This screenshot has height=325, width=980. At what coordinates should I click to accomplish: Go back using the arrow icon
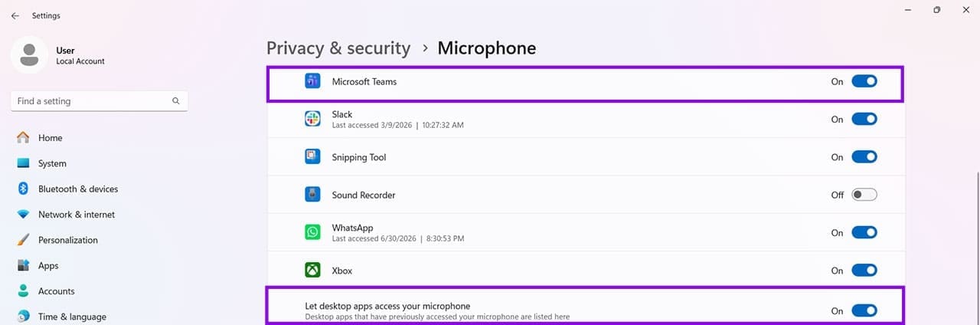point(15,15)
